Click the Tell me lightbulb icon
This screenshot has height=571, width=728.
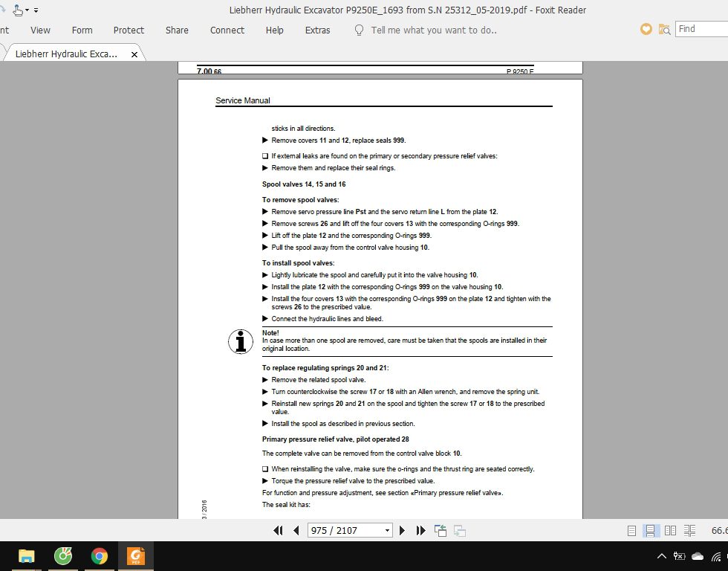[x=359, y=30]
